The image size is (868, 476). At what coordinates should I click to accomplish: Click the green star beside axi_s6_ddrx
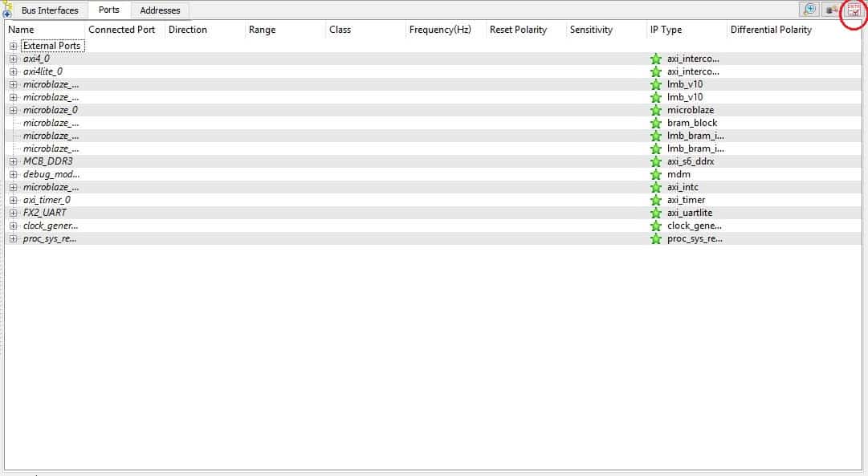point(656,161)
